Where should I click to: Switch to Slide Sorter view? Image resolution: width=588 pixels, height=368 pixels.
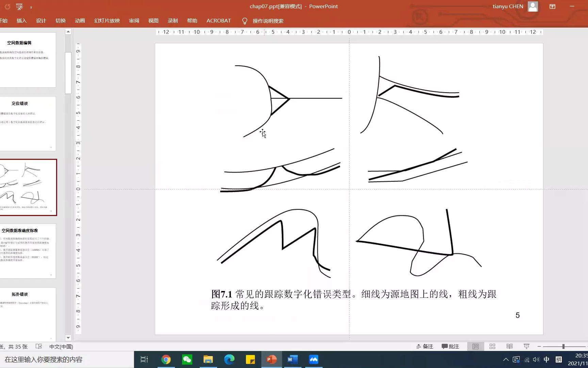click(492, 346)
